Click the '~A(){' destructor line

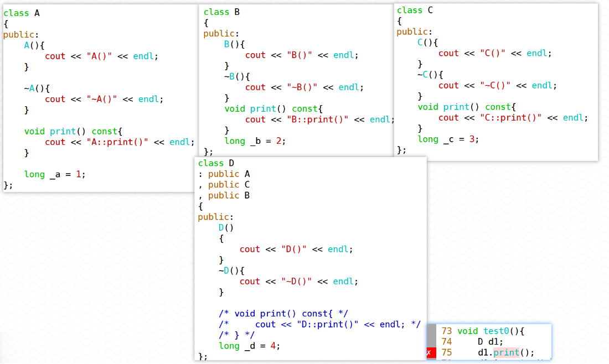[x=37, y=89]
